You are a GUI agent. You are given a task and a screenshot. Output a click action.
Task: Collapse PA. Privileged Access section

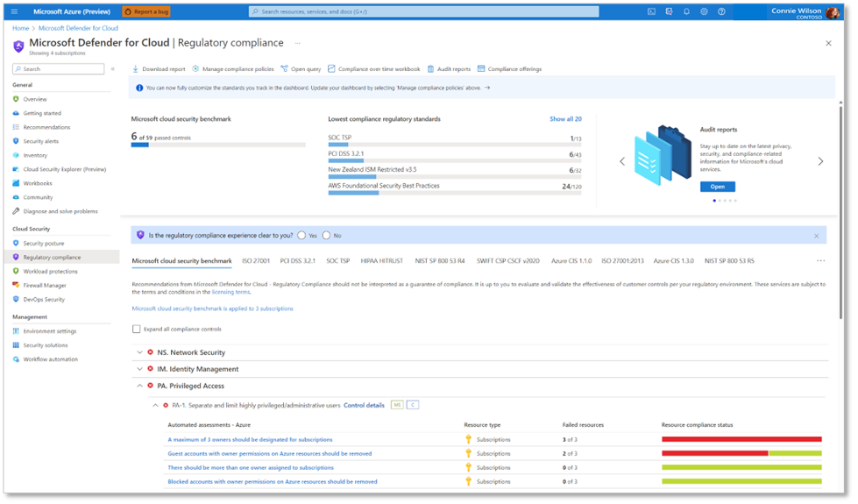139,386
